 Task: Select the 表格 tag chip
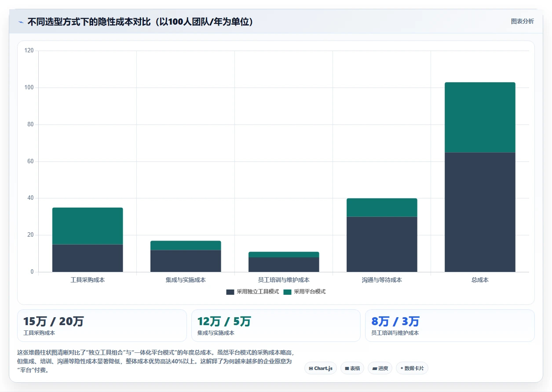352,368
